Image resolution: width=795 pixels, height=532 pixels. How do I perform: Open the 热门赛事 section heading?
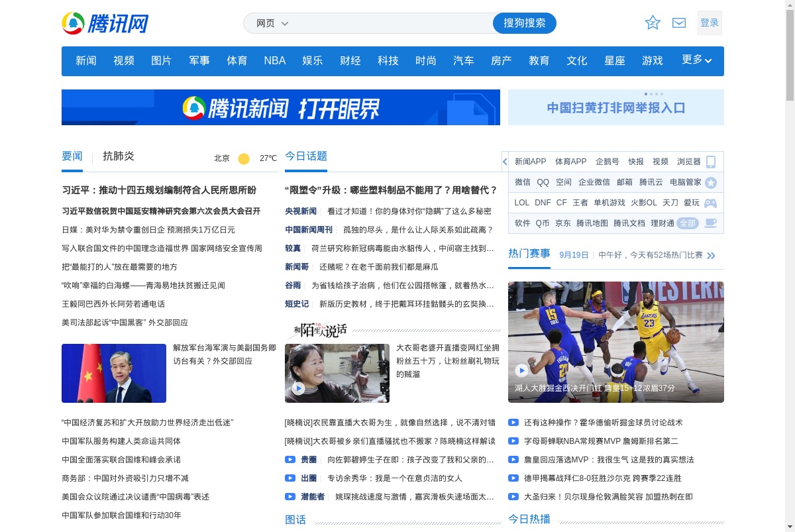coord(529,254)
